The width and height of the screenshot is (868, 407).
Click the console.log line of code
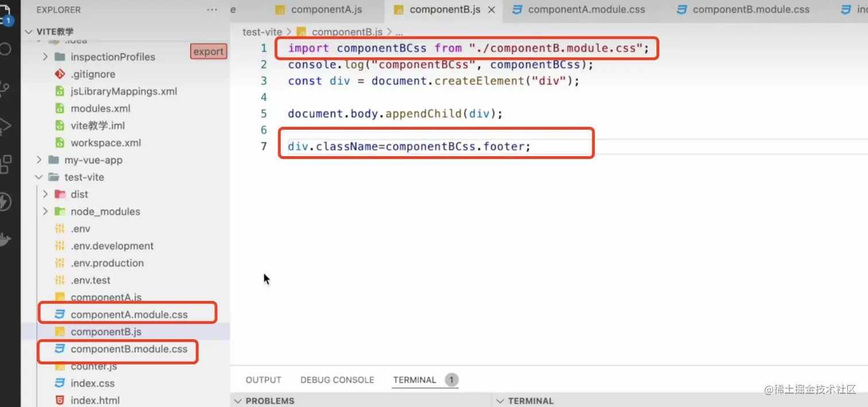click(x=441, y=65)
